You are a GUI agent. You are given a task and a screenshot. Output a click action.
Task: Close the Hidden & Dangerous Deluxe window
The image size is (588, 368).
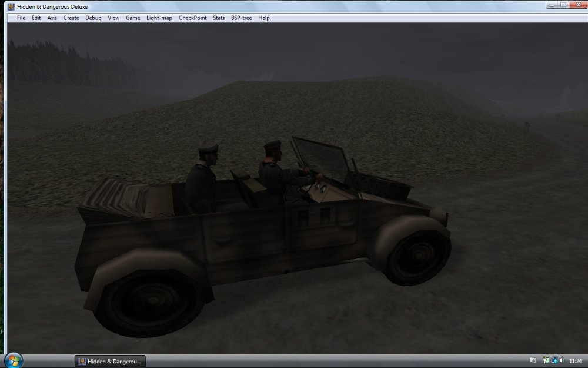[578, 5]
